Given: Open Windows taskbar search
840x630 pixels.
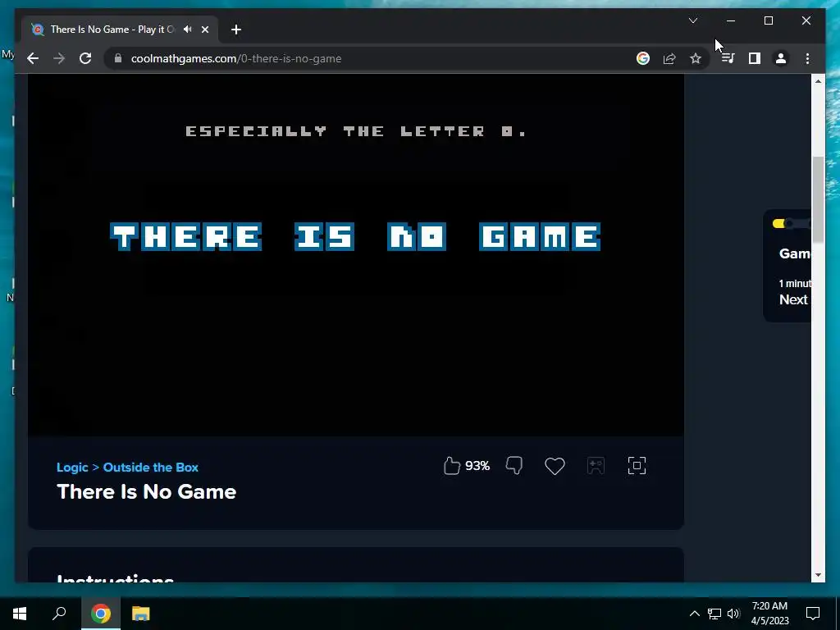Looking at the screenshot, I should (59, 614).
